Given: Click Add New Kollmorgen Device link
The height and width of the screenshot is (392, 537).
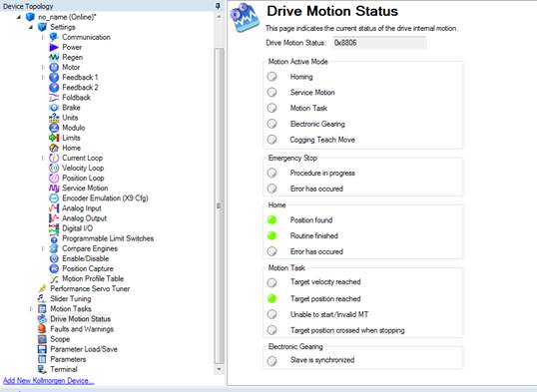Looking at the screenshot, I should (48, 381).
